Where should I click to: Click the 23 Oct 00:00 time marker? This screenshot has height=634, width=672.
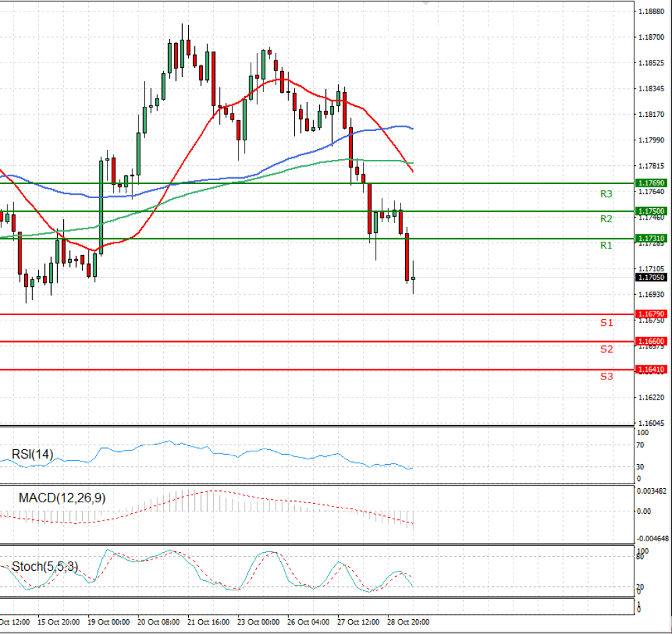pyautogui.click(x=259, y=622)
